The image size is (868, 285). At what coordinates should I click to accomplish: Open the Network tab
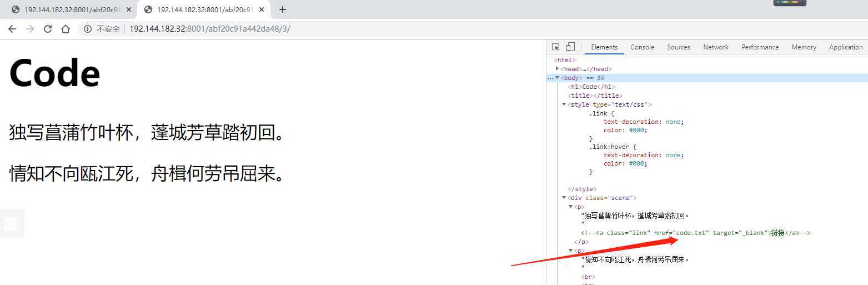[x=716, y=47]
